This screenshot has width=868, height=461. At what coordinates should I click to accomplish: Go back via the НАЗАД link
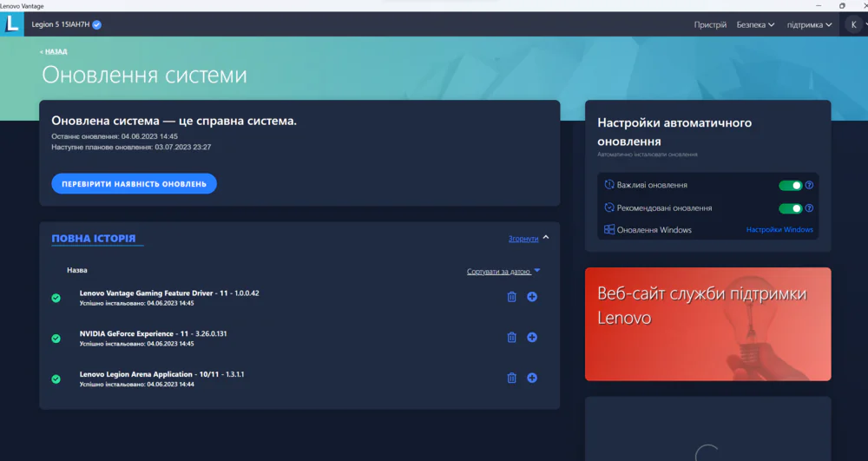point(54,51)
